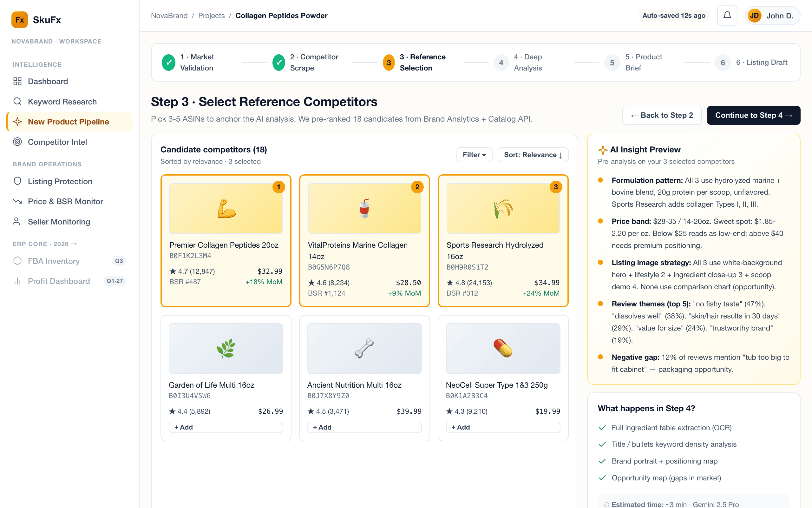This screenshot has height=508, width=812.
Task: Click Back to Step 2 button
Action: click(x=662, y=115)
